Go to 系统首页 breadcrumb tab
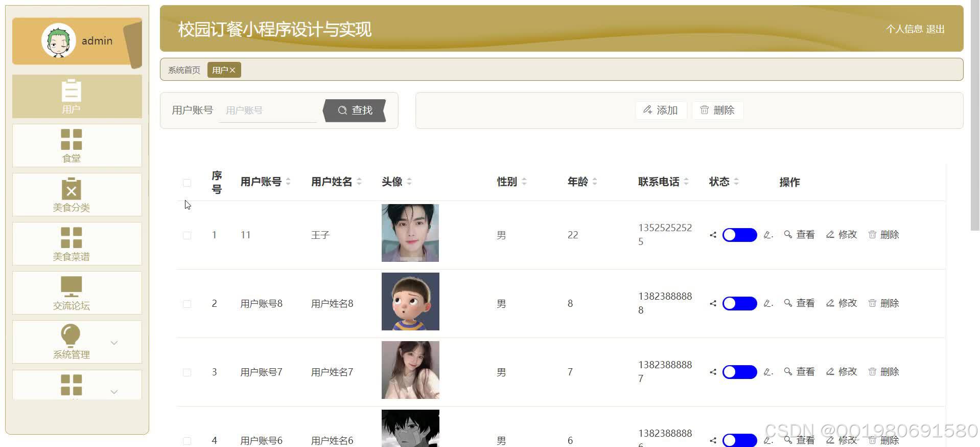 [x=184, y=70]
